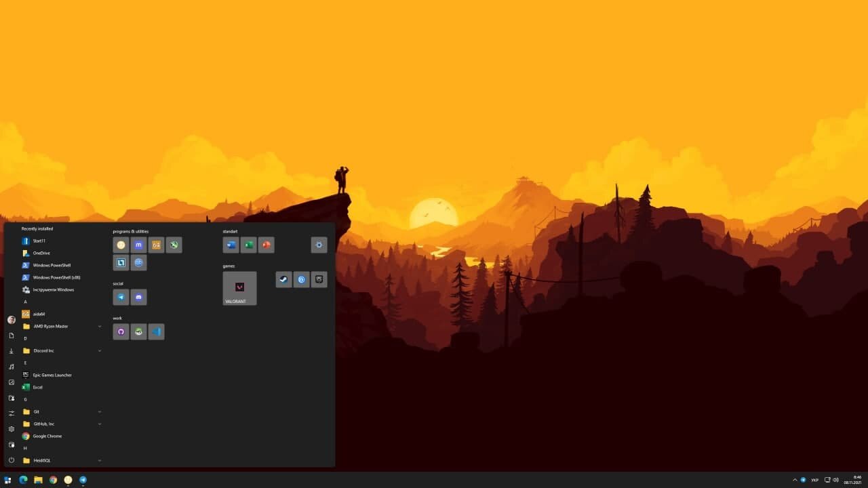868x488 pixels.
Task: Expand the Git folder chevron
Action: (100, 411)
